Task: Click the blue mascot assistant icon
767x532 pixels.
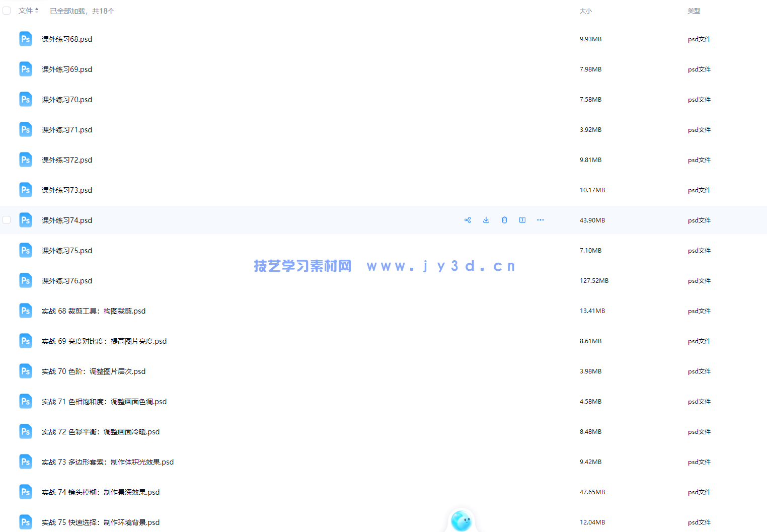Action: [x=461, y=520]
